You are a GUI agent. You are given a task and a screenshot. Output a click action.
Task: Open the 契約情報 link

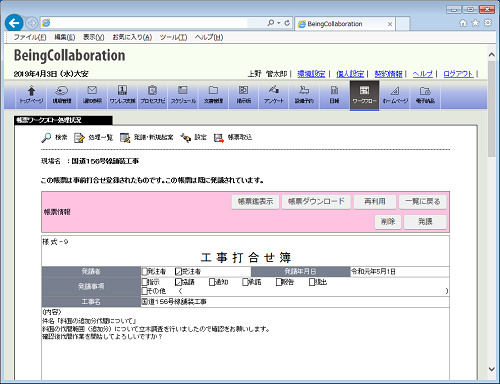pyautogui.click(x=388, y=74)
